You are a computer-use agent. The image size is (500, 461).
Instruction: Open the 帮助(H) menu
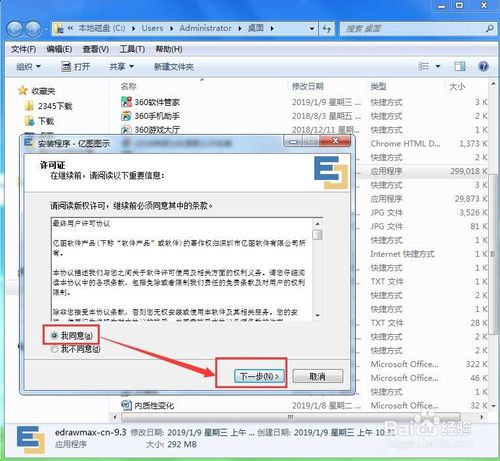169,49
